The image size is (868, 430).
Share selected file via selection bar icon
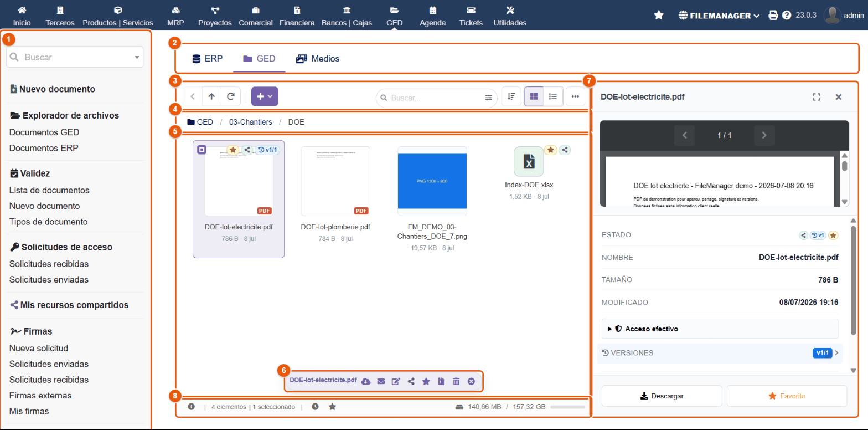(411, 381)
